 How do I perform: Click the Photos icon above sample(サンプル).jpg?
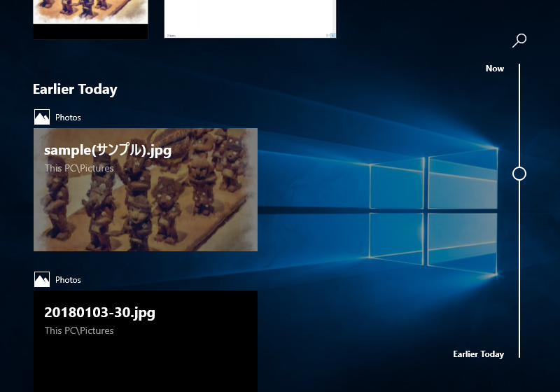[x=42, y=117]
